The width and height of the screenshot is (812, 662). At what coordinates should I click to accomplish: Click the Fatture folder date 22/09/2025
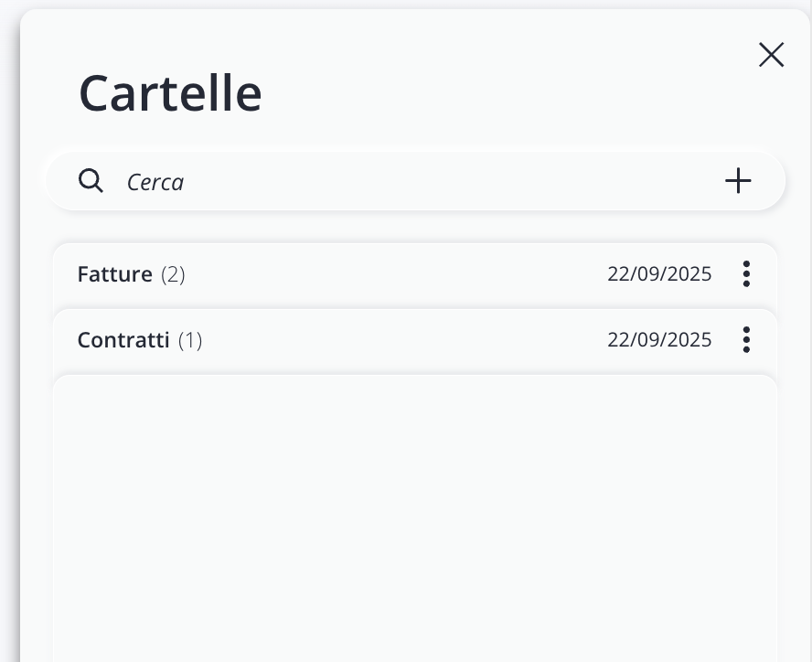pyautogui.click(x=659, y=274)
